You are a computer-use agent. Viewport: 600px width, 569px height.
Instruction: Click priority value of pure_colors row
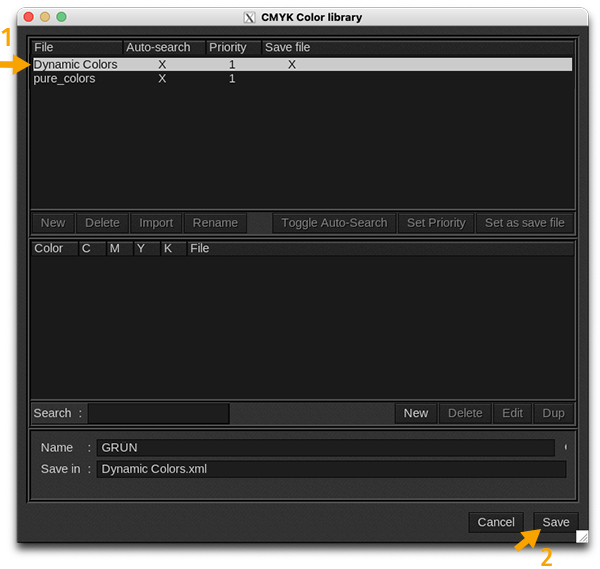(x=232, y=79)
